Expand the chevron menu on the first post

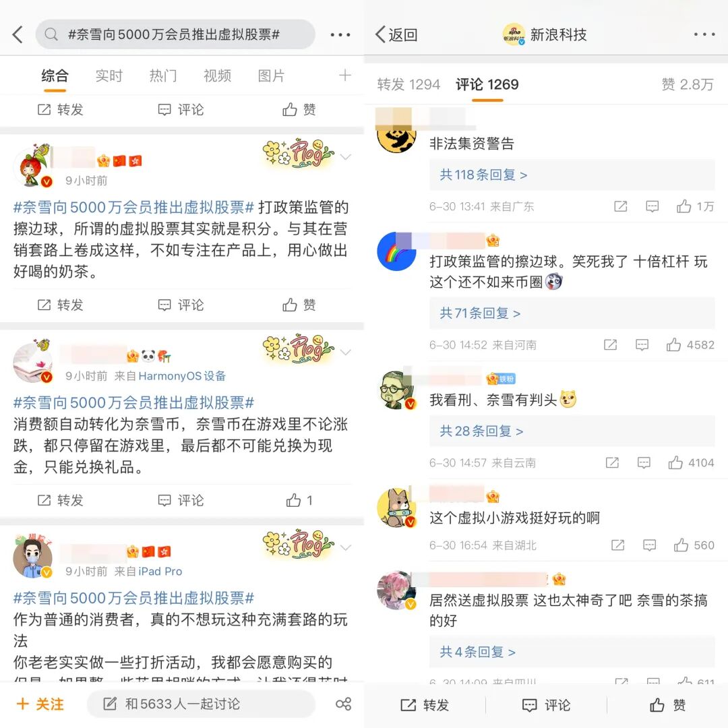pyautogui.click(x=345, y=157)
